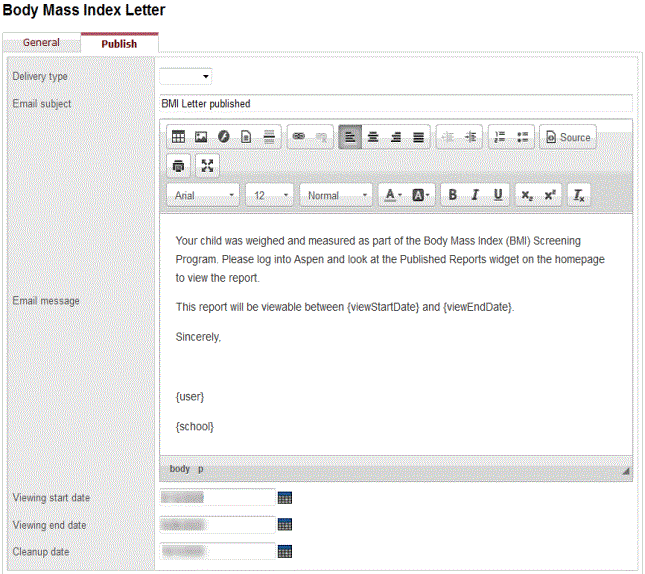Center align the email message text
Viewport: 645px width, 574px height.
[x=373, y=138]
